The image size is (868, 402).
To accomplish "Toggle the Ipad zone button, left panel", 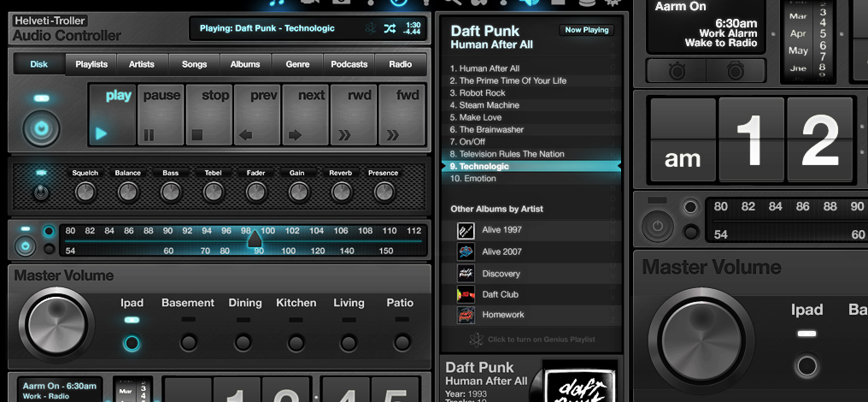I will pyautogui.click(x=132, y=343).
